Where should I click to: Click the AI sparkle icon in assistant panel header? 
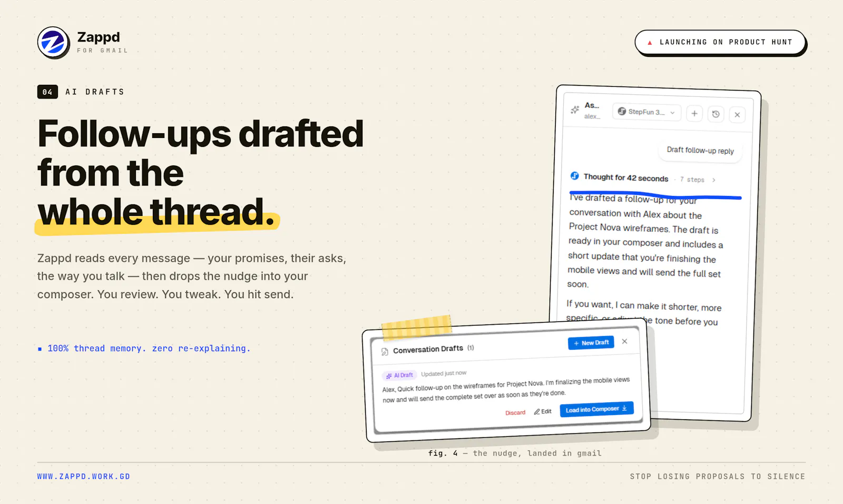pyautogui.click(x=575, y=110)
